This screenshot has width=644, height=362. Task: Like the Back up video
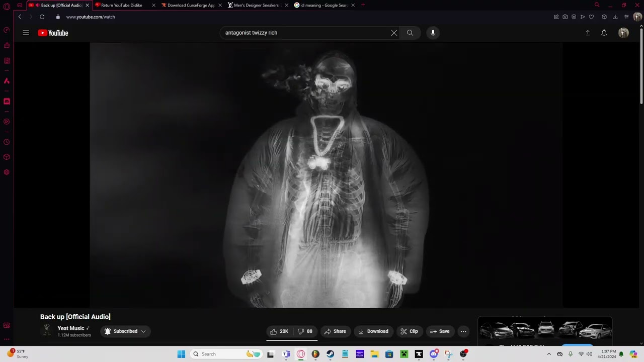tap(279, 331)
